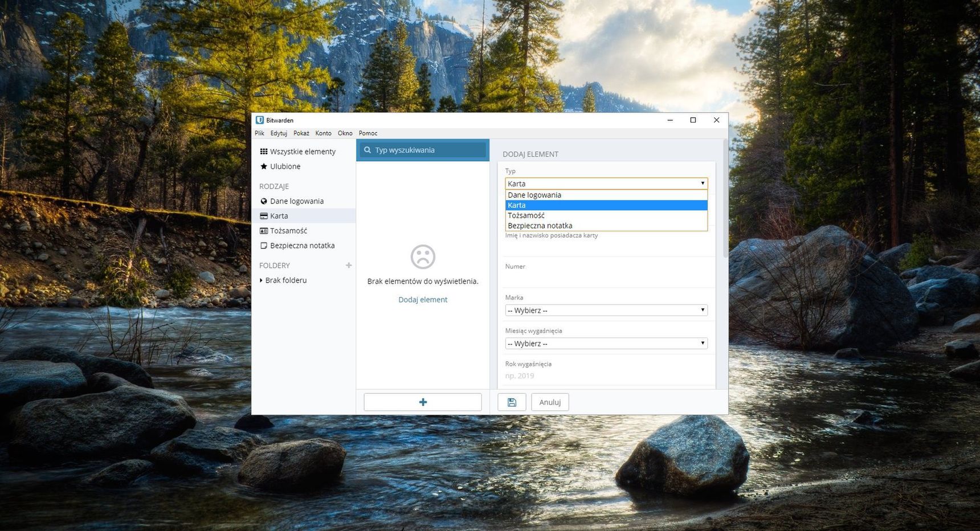This screenshot has height=531, width=980.
Task: Filter by Bezpieczna notatka in sidebar
Action: 303,246
